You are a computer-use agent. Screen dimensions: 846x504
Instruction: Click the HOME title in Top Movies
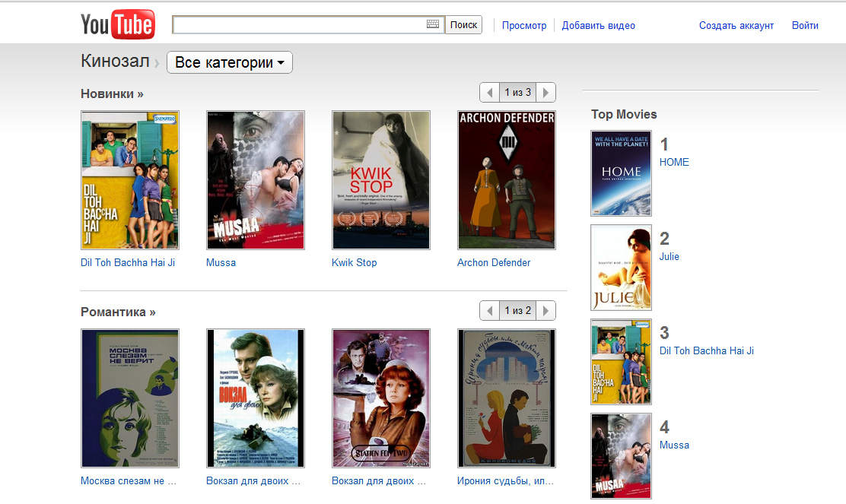pyautogui.click(x=674, y=162)
